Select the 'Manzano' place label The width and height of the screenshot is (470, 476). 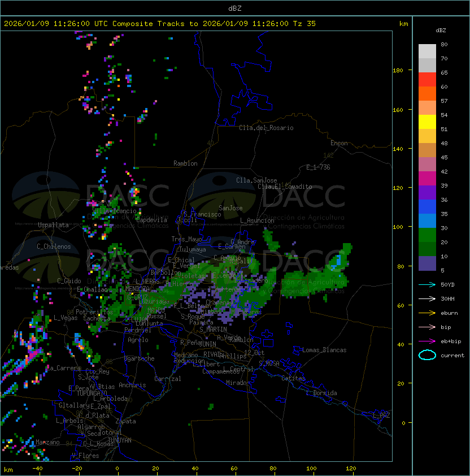pos(47,442)
